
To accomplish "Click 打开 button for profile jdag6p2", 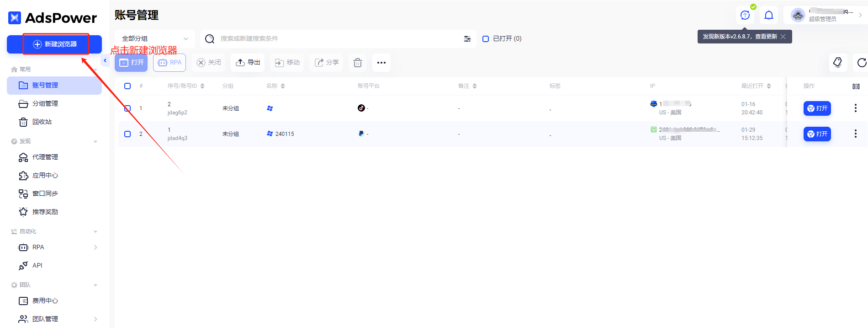I will pos(817,108).
